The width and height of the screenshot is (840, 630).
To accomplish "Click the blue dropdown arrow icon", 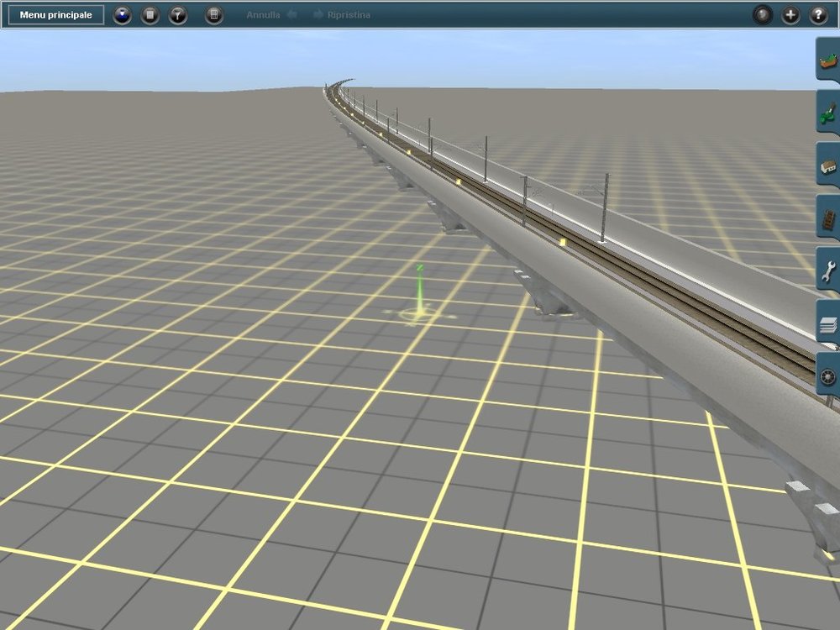I will tap(123, 15).
